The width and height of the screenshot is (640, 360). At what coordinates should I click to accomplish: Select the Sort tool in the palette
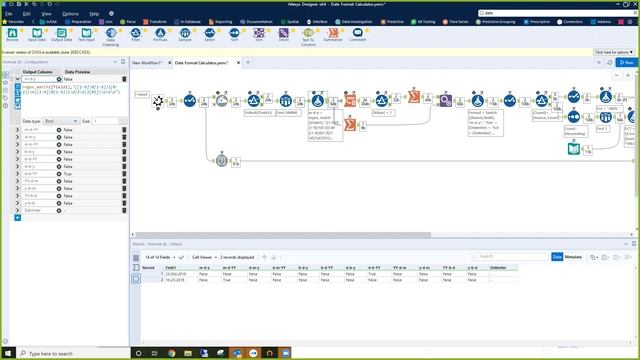coord(234,35)
